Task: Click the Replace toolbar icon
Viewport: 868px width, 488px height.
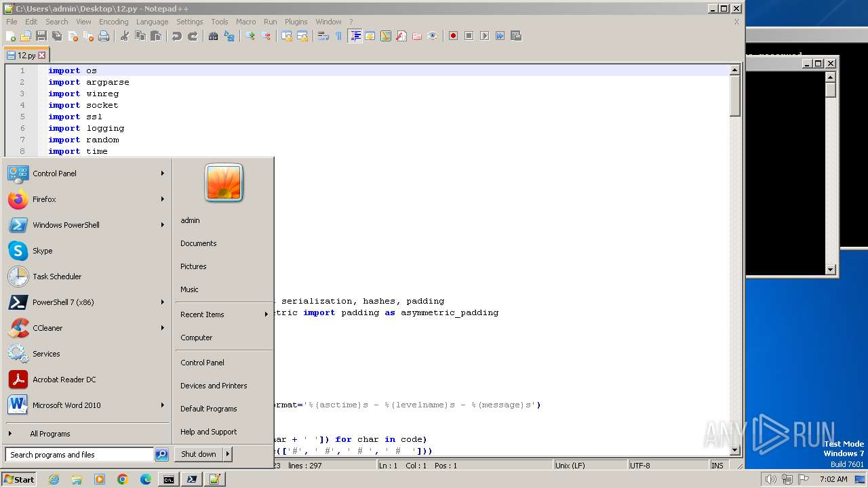Action: [229, 36]
